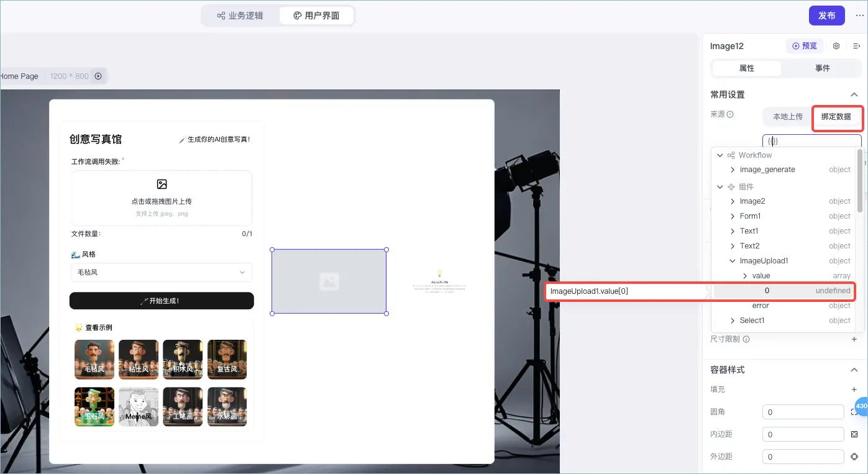
Task: Open the 风格 dropdown showing 毛毡风
Action: pyautogui.click(x=162, y=272)
